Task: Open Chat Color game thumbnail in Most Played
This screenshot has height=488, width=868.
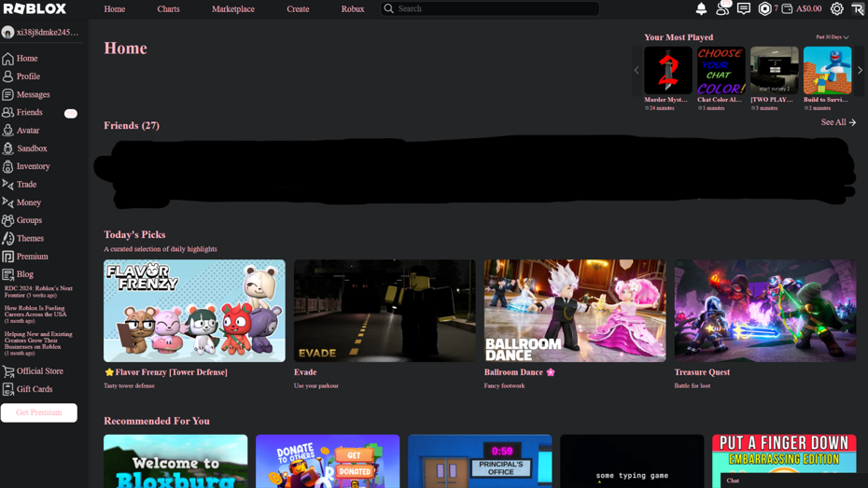Action: pyautogui.click(x=721, y=70)
